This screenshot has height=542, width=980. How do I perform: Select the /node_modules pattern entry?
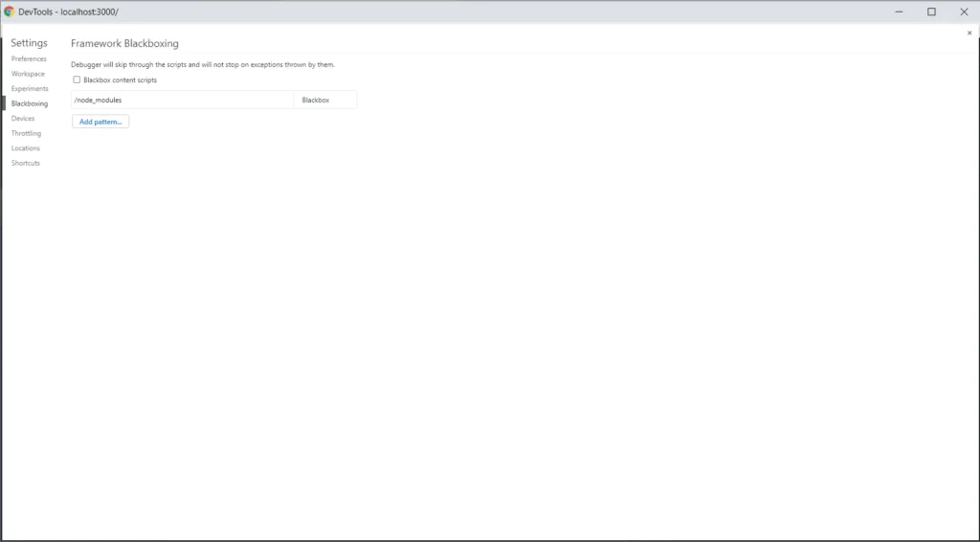(x=183, y=100)
